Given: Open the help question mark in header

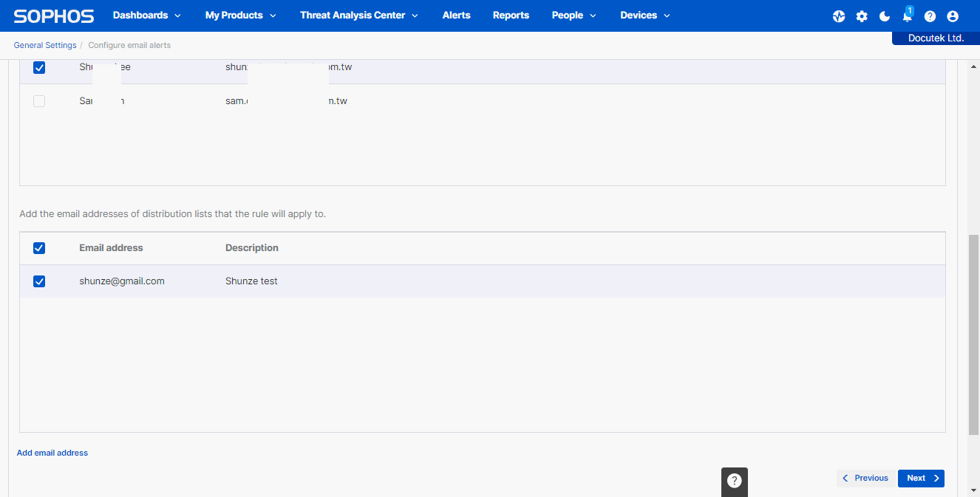Looking at the screenshot, I should pyautogui.click(x=930, y=16).
